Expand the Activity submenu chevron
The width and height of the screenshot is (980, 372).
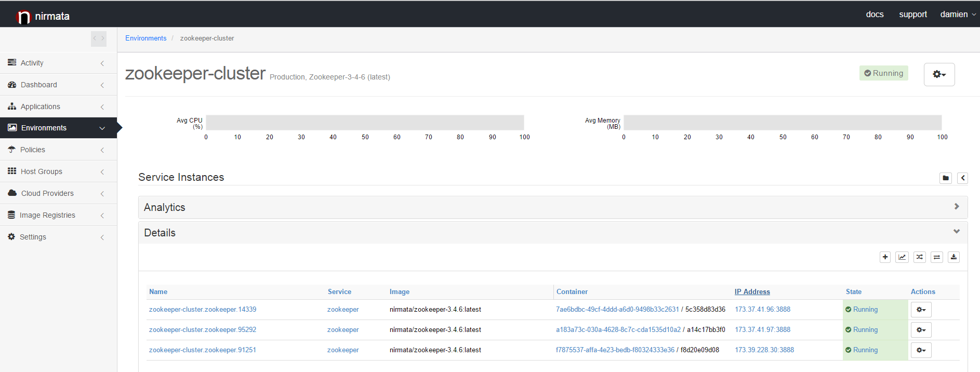pyautogui.click(x=102, y=63)
